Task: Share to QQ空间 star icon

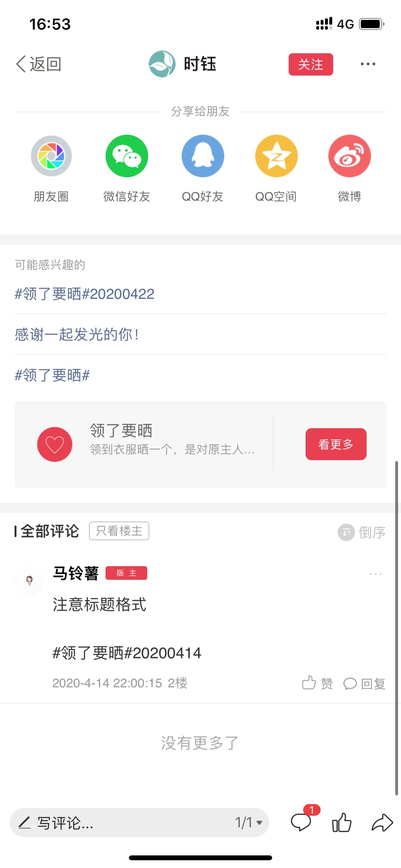Action: click(x=276, y=156)
